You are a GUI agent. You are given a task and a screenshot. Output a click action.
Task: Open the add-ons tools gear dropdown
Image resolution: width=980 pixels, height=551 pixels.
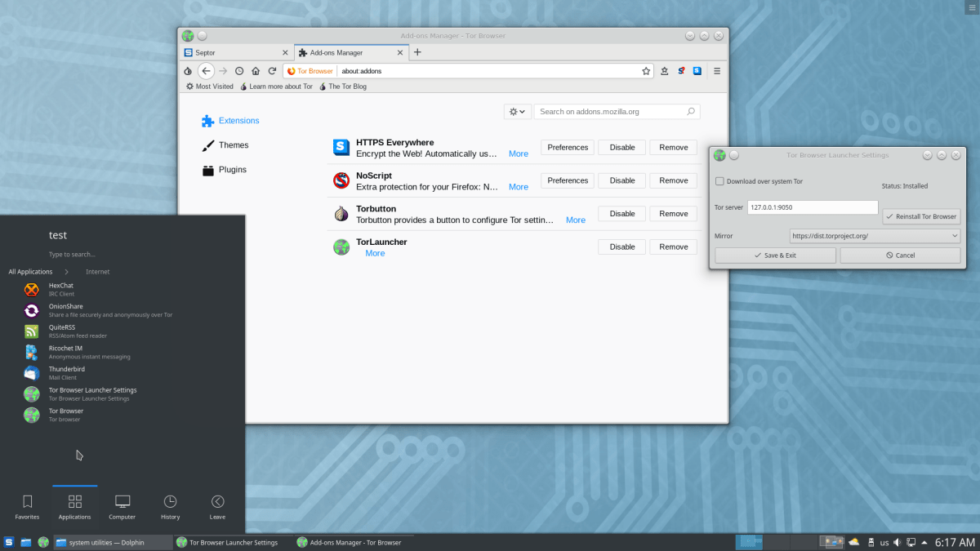tap(517, 111)
